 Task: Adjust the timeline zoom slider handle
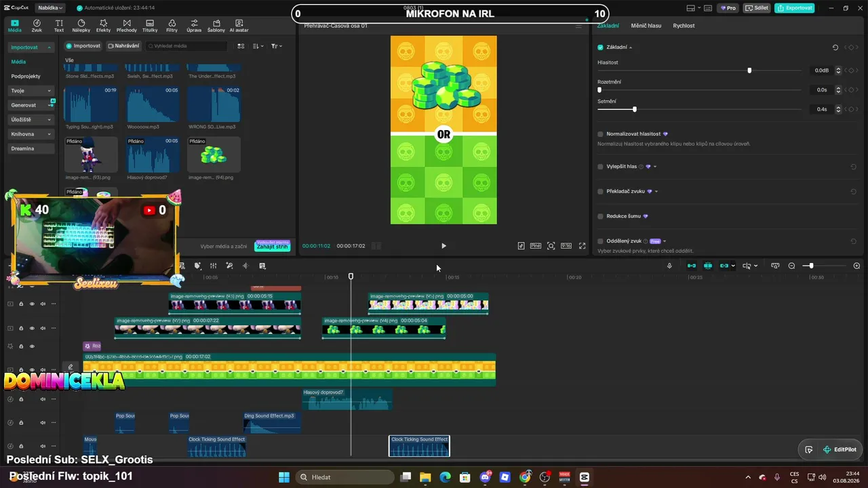tap(811, 266)
